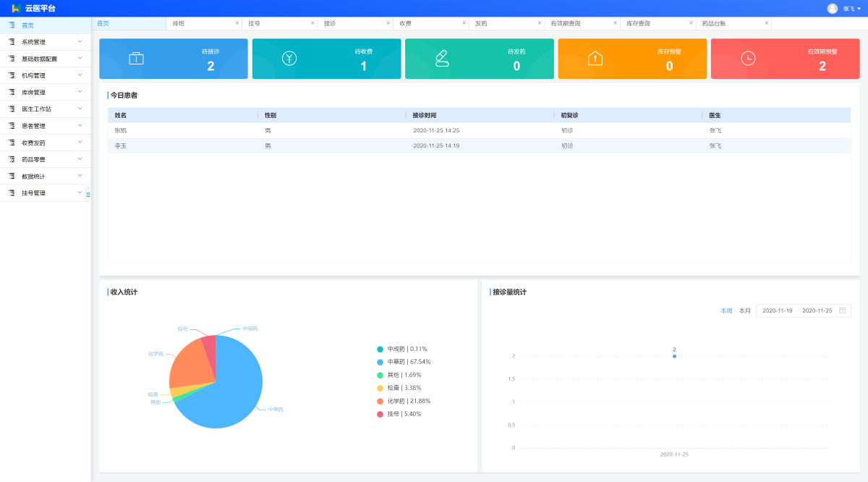Click the clock icon on 有效期预警 card

click(748, 59)
